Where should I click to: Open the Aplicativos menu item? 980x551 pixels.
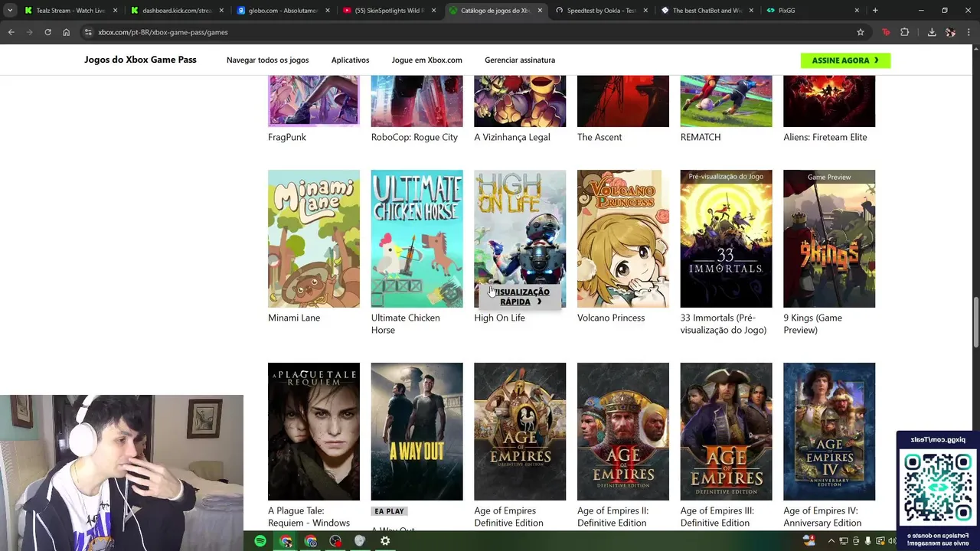[350, 60]
